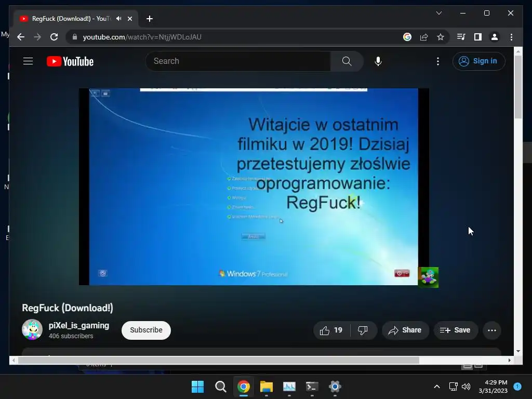The height and width of the screenshot is (399, 532).
Task: Click the horizontal scrollbar left arrow
Action: 13,360
